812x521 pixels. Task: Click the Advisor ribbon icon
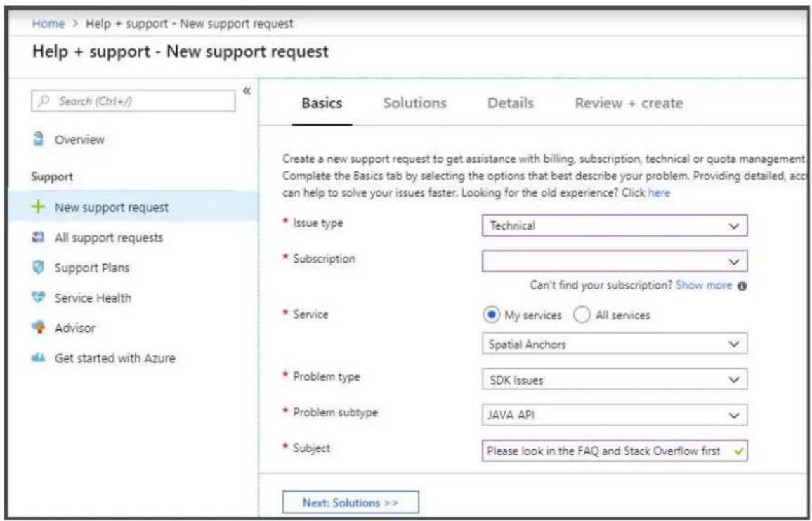point(38,327)
